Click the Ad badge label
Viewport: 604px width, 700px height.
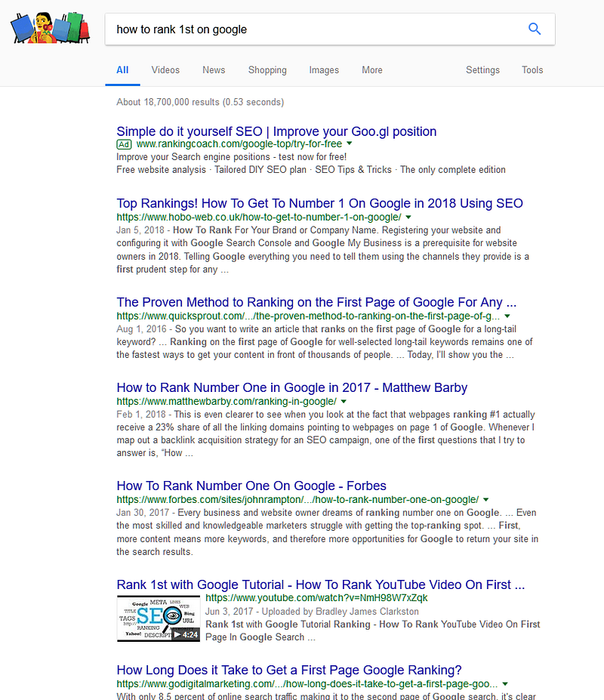coord(124,144)
